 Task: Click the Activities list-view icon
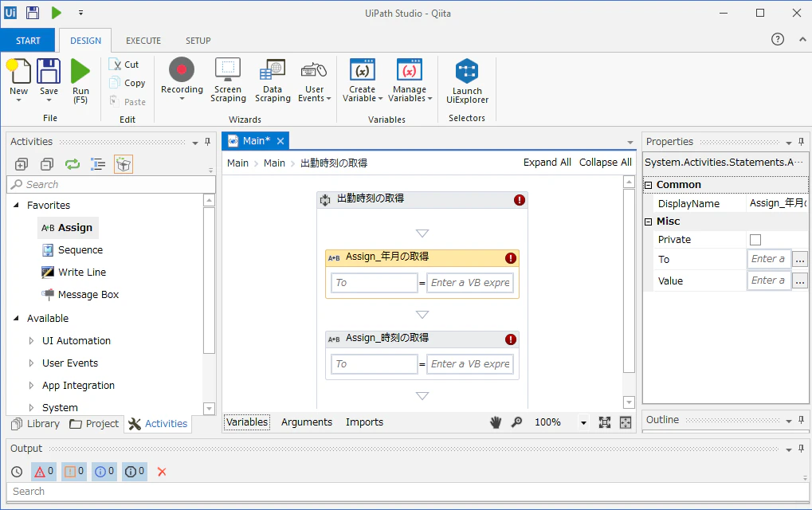coord(98,165)
